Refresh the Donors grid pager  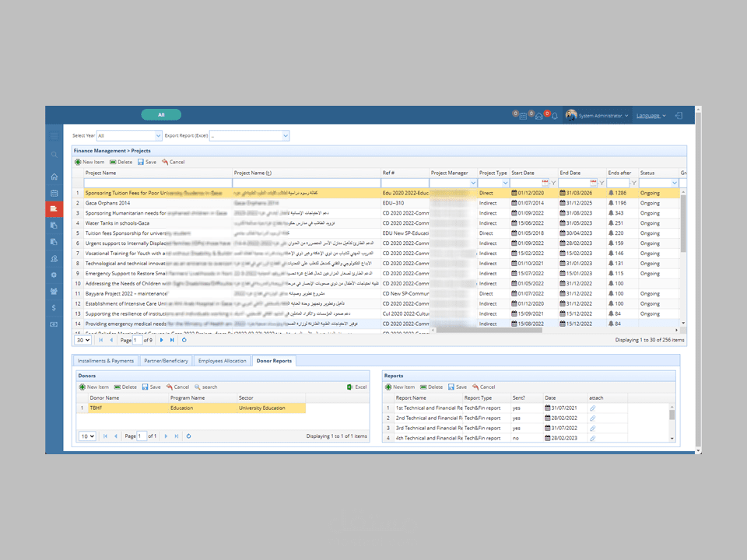[x=188, y=436]
